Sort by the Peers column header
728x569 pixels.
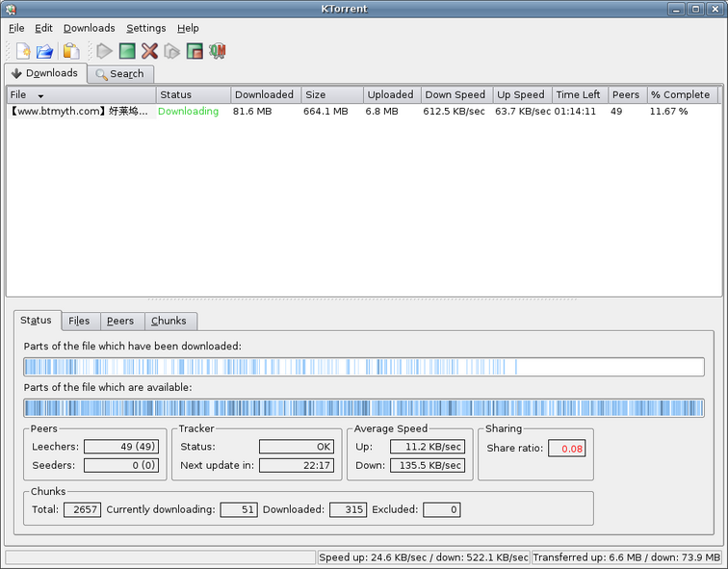628,94
